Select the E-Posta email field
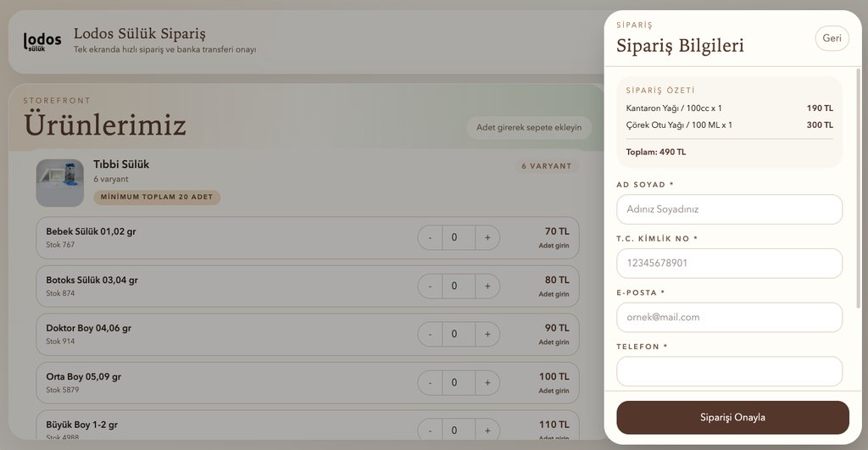Viewport: 868px width, 450px height. click(x=729, y=318)
